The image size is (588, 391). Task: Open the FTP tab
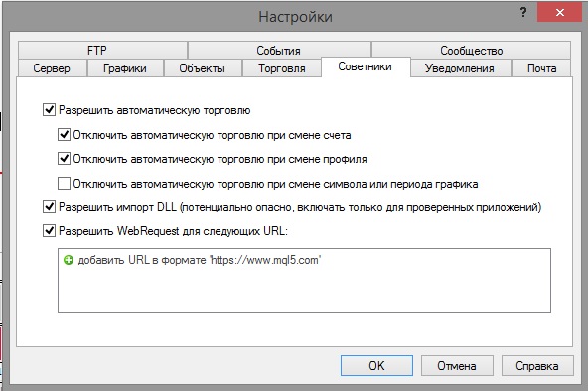(102, 51)
